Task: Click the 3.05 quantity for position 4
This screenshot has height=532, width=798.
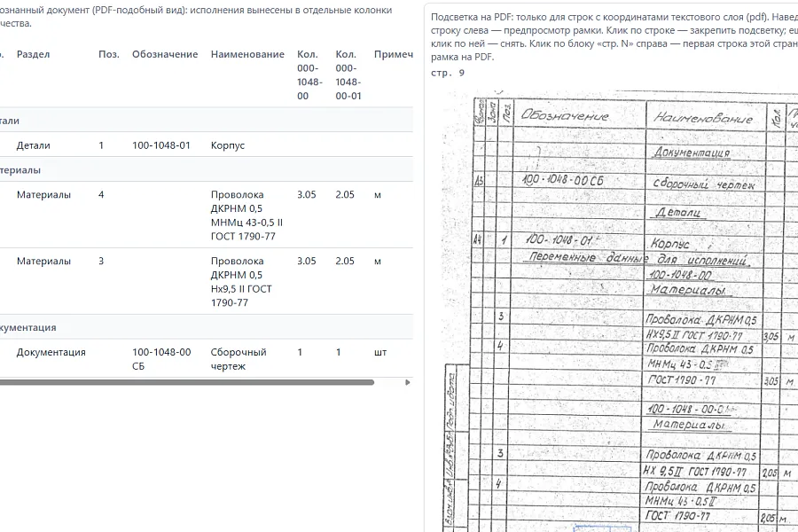Action: [x=307, y=194]
